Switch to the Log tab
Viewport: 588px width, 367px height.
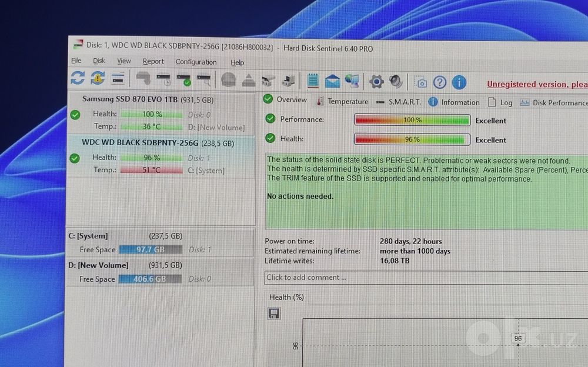point(500,102)
